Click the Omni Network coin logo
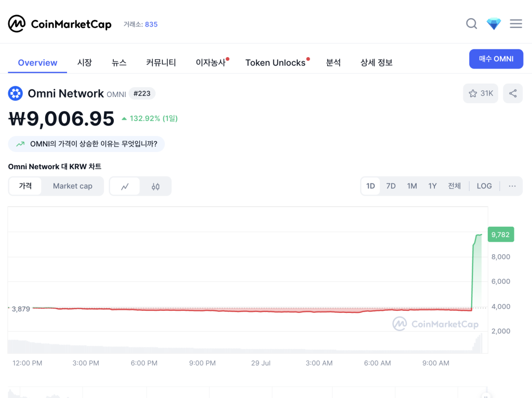Screen dimensions: 532x398 (x=15, y=93)
